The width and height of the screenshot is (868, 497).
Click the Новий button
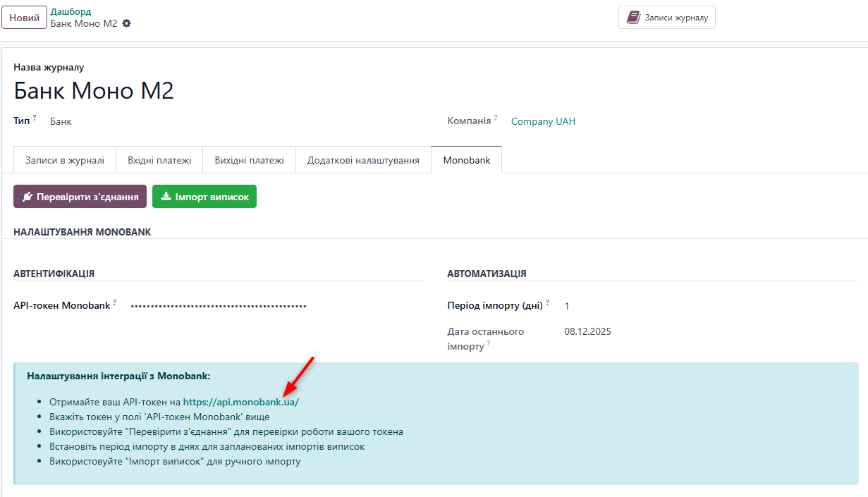24,17
